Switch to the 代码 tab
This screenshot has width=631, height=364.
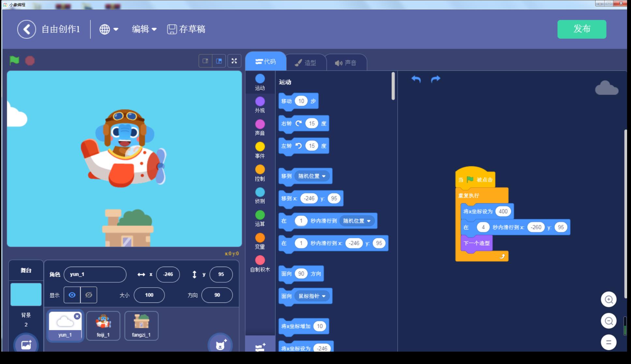point(266,61)
